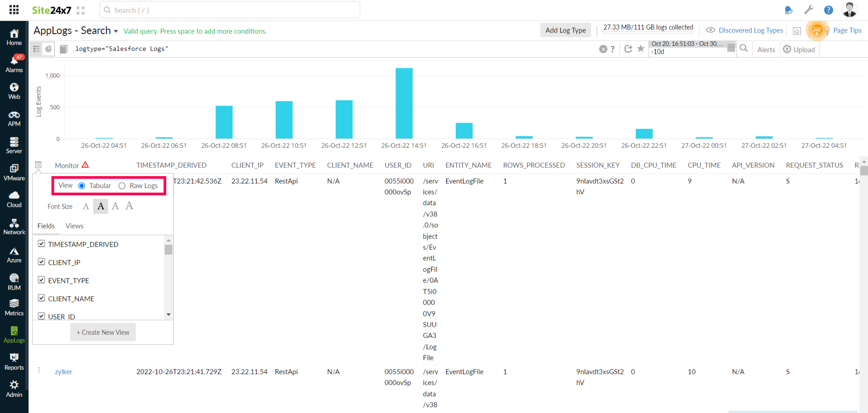Switch to the Views tab
Viewport: 868px width, 413px height.
(74, 226)
